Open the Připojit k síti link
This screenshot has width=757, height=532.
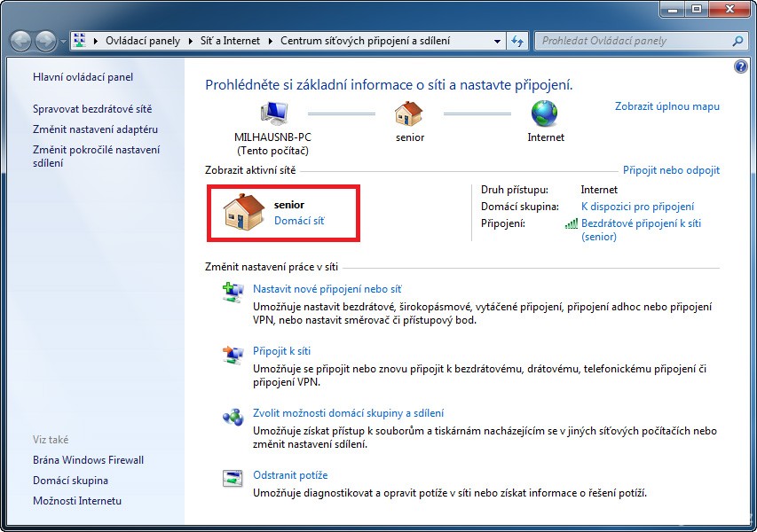(x=281, y=351)
